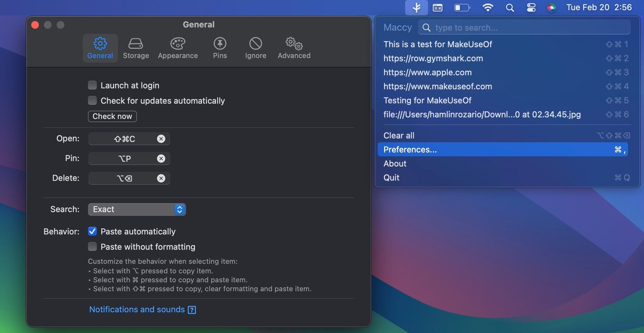Enable Check for updates automatically
The width and height of the screenshot is (644, 333).
[x=92, y=100]
